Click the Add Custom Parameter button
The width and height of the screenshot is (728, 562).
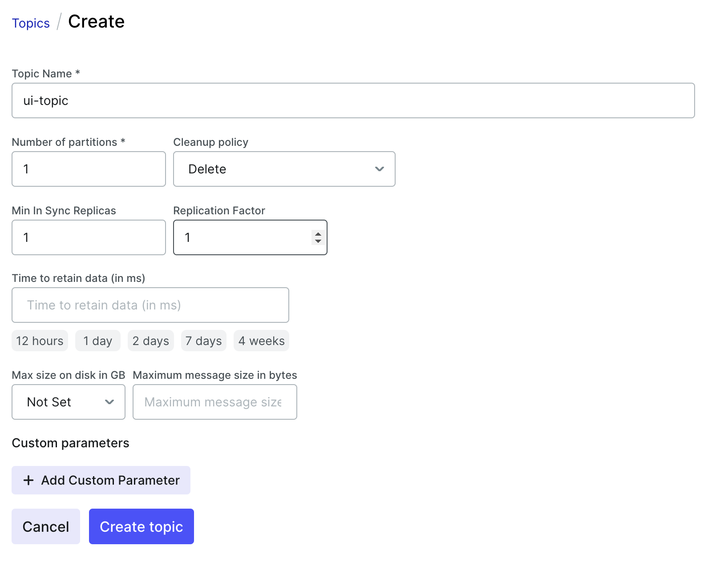click(101, 480)
